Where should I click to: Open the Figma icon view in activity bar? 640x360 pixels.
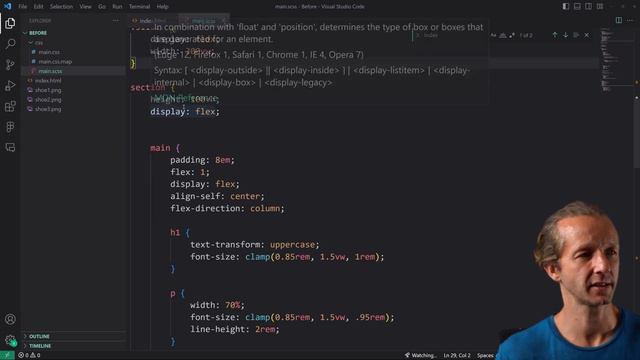point(10,127)
